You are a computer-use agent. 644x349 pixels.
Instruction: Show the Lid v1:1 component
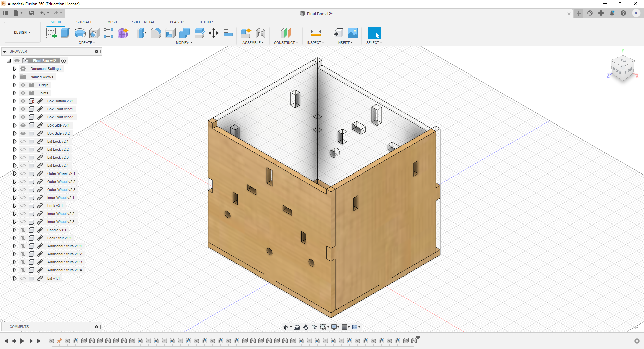(23, 278)
